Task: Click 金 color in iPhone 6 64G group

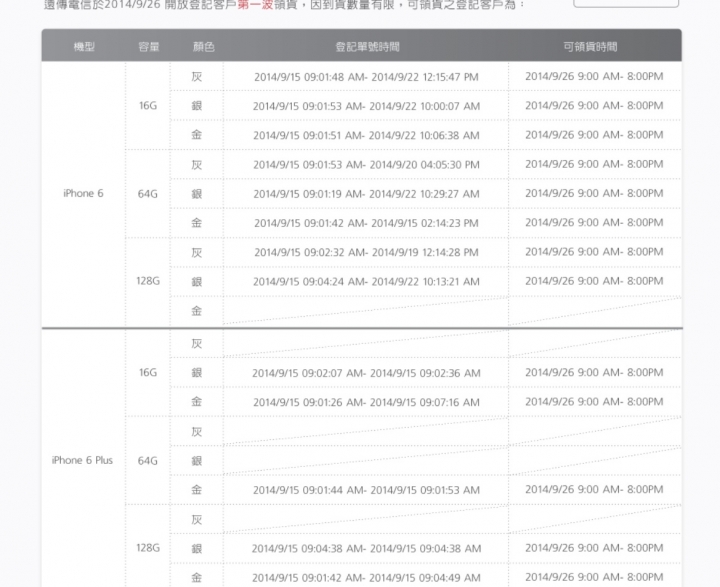Action: (197, 223)
